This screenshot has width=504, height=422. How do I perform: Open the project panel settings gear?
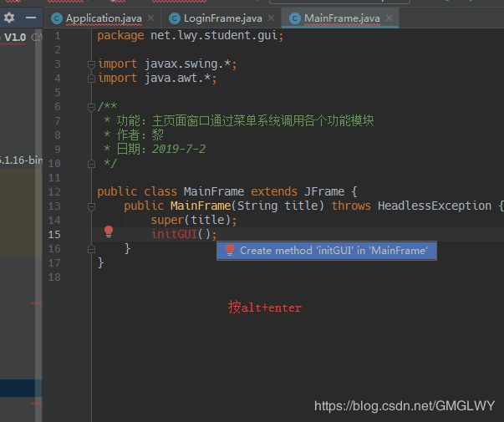pyautogui.click(x=9, y=18)
